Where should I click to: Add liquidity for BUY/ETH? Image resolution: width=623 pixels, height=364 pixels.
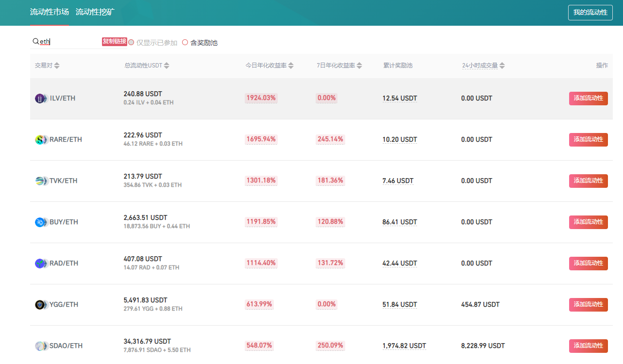click(589, 222)
